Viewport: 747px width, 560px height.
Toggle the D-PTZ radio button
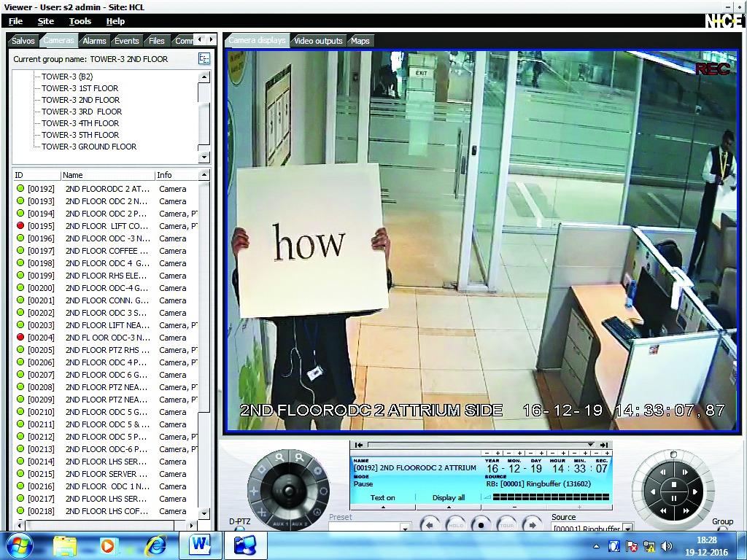pyautogui.click(x=239, y=530)
